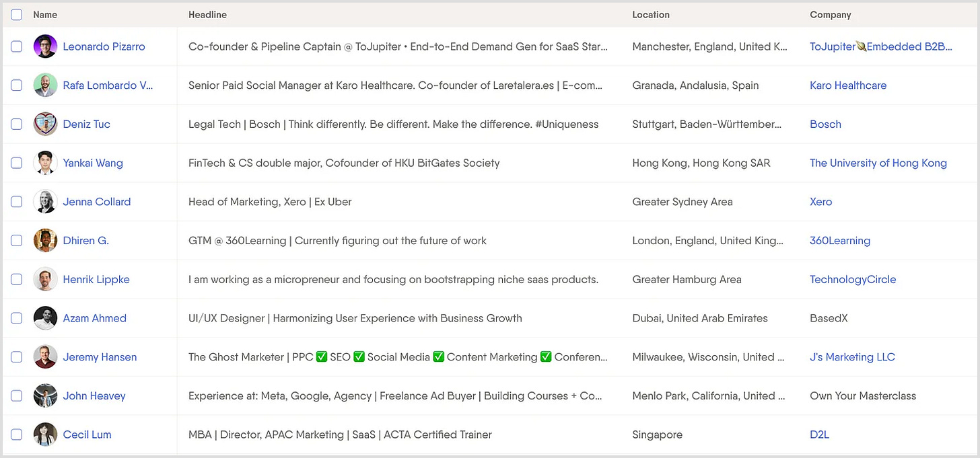
Task: Click the Jenna Collard name link
Action: 97,202
